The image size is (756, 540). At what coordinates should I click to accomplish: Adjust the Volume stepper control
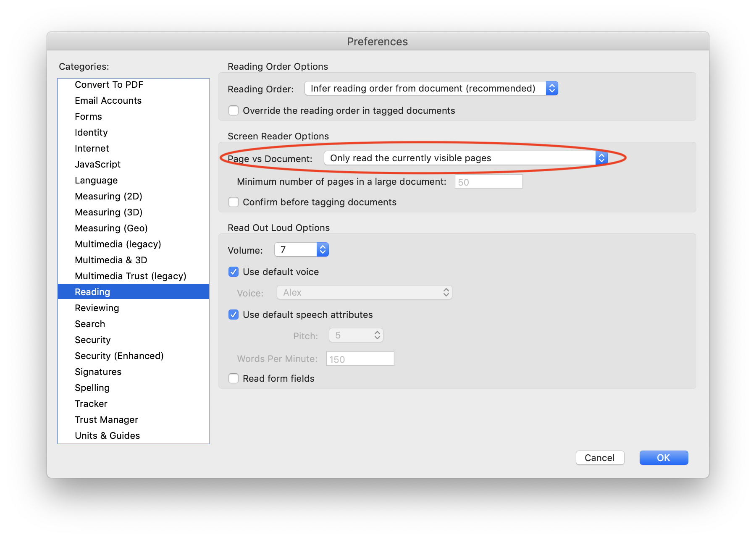[x=322, y=249]
